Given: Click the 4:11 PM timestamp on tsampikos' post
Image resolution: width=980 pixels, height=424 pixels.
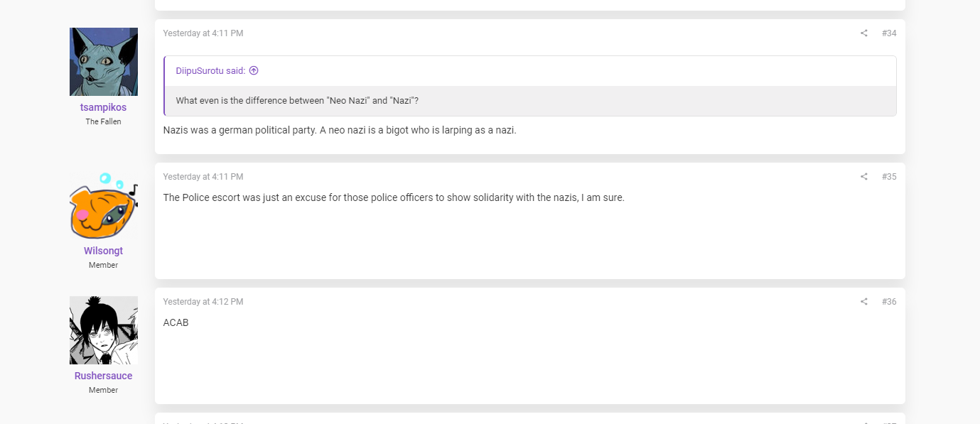Looking at the screenshot, I should (203, 33).
